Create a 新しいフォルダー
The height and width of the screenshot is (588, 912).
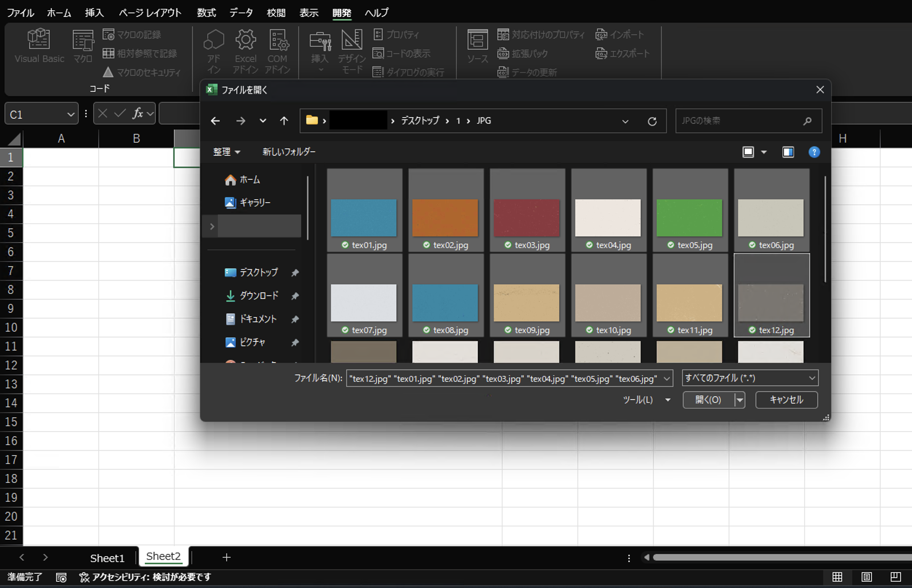288,152
